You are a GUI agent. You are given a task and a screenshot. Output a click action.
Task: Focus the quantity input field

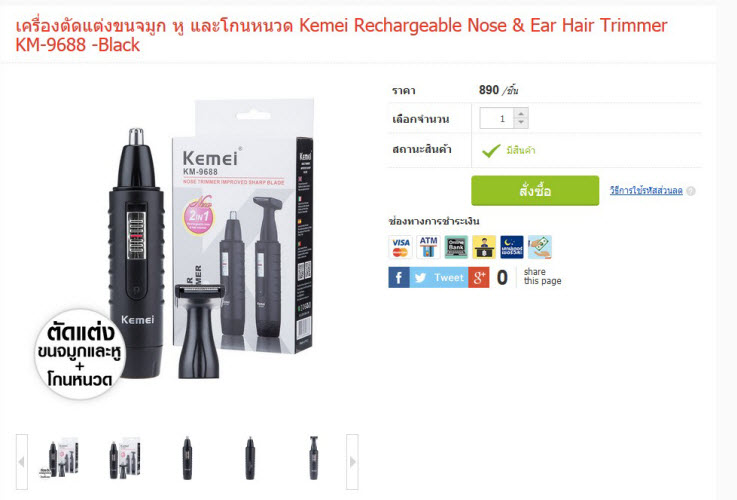click(497, 118)
